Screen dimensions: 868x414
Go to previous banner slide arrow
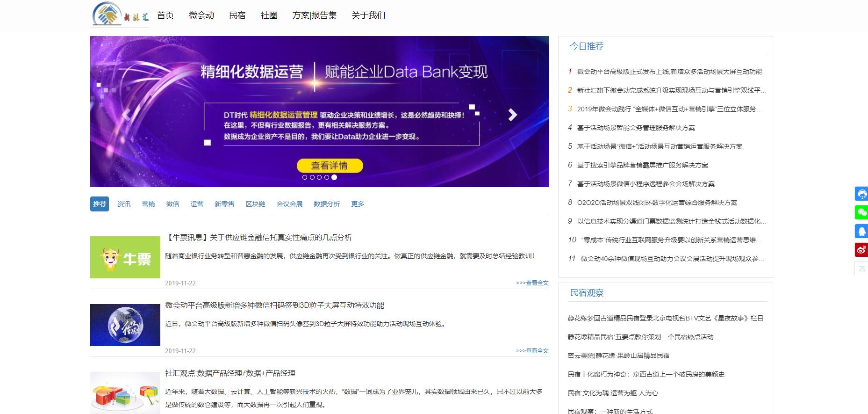coord(126,115)
